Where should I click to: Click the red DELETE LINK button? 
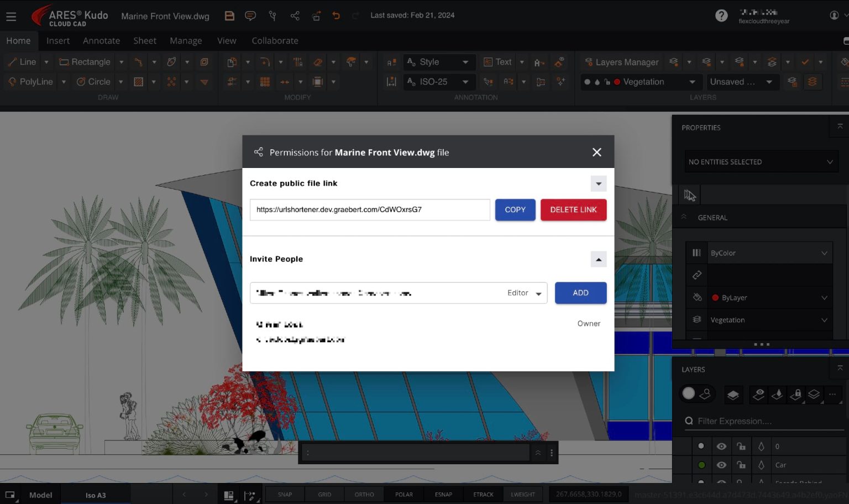(x=573, y=209)
